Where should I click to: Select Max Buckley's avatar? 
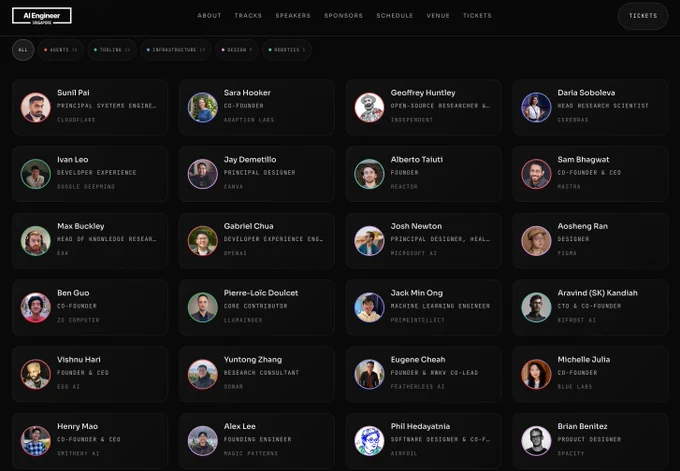(x=36, y=241)
